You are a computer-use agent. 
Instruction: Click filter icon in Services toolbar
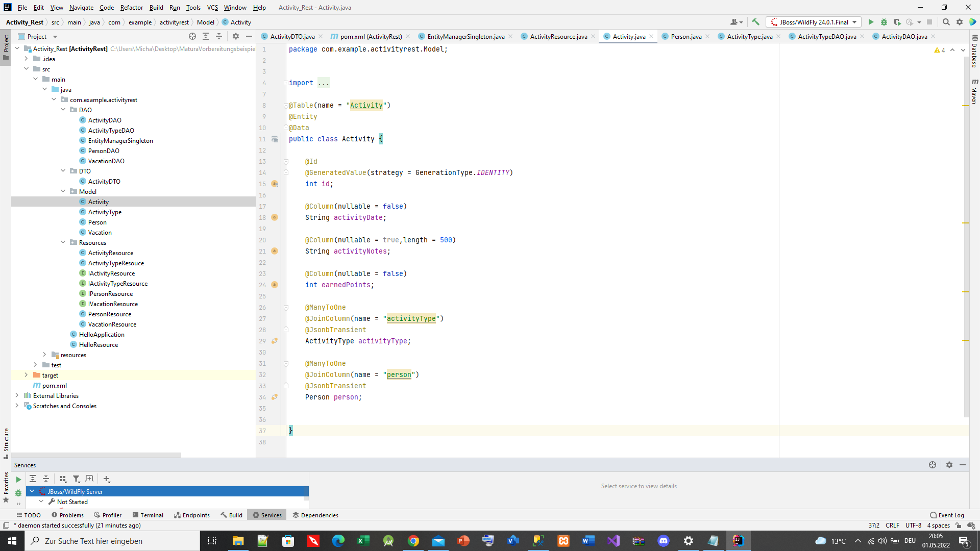click(x=76, y=479)
